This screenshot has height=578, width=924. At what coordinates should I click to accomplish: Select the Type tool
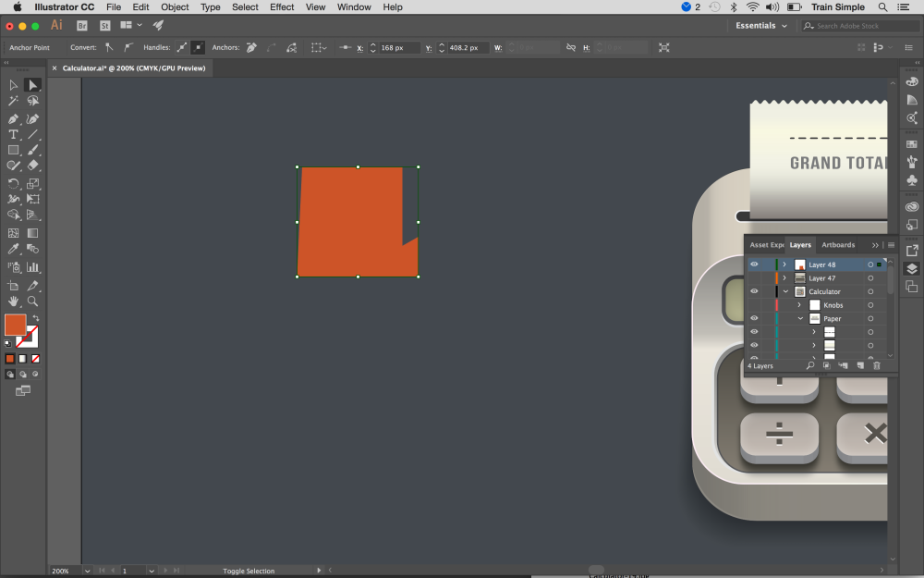coord(13,134)
